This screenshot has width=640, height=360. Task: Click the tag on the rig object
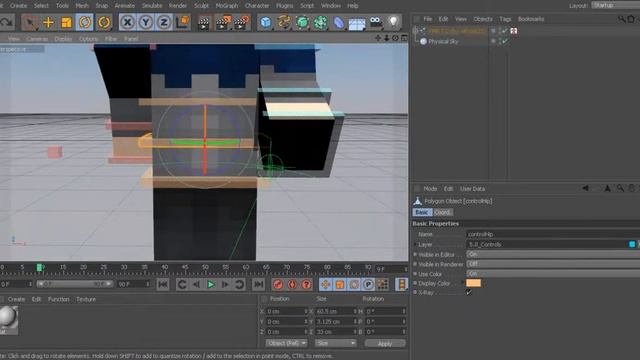(514, 31)
